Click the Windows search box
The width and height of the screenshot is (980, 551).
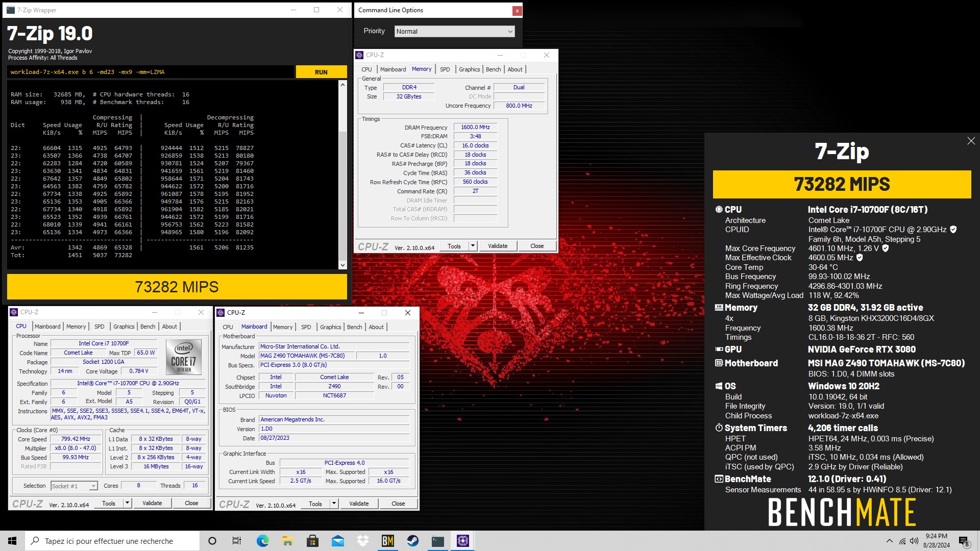coord(112,541)
